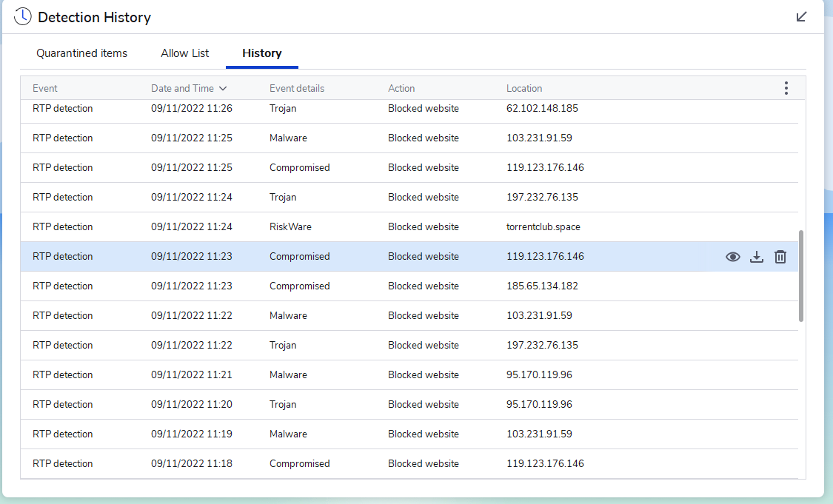Screen dimensions: 833x504
Task: Collapse the Detection History window with the arrow
Action: 801,16
